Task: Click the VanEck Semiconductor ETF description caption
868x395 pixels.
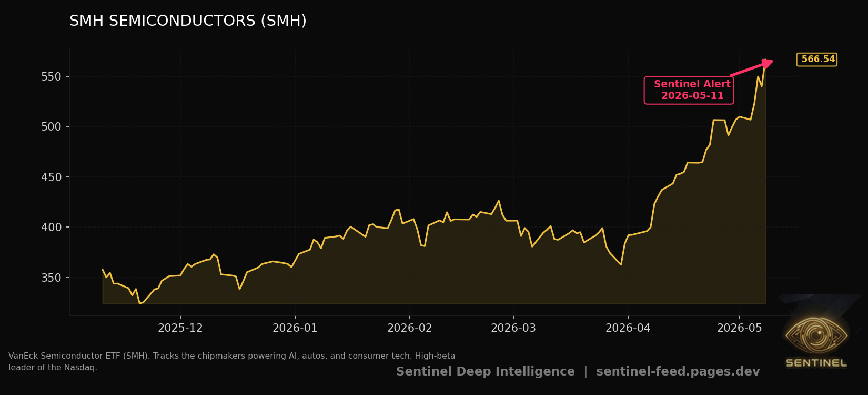Action: pyautogui.click(x=232, y=362)
